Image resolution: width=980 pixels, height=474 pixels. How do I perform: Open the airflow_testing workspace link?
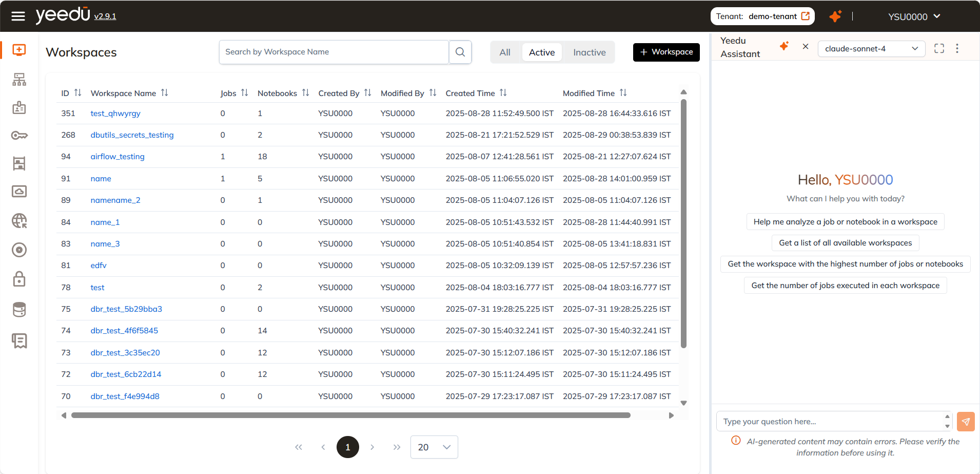coord(117,157)
